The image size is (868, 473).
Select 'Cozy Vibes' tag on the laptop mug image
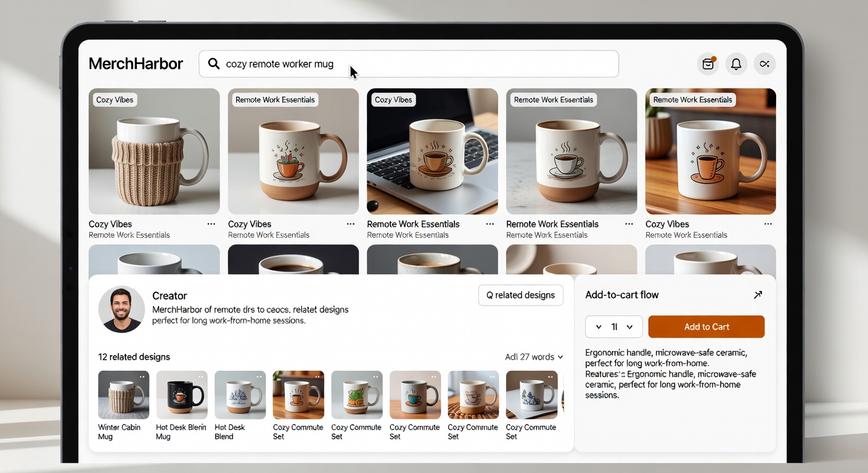click(393, 100)
